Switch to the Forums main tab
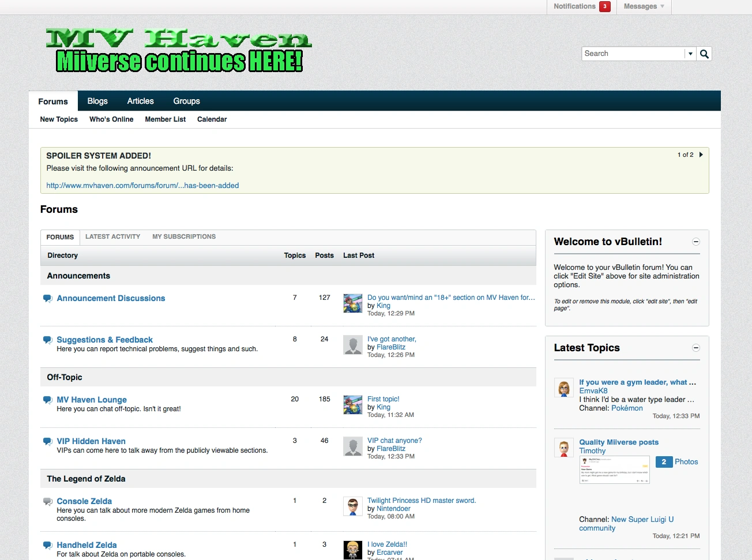752x560 pixels. click(x=53, y=101)
